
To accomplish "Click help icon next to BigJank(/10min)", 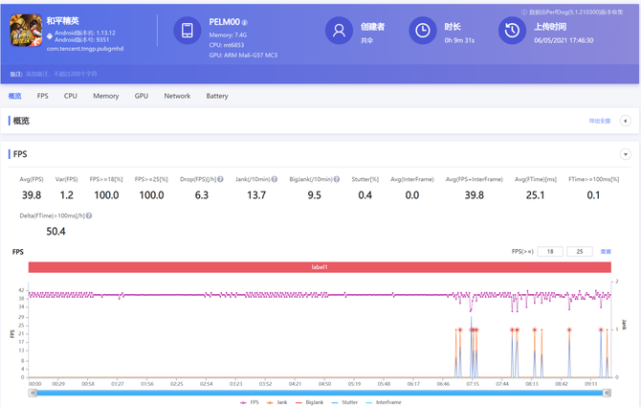I will coord(338,179).
